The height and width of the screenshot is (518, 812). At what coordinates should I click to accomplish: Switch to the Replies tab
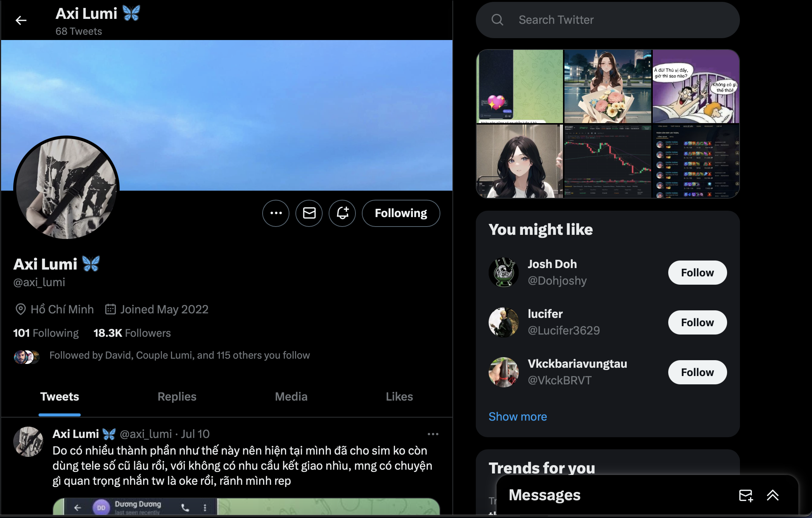point(177,396)
